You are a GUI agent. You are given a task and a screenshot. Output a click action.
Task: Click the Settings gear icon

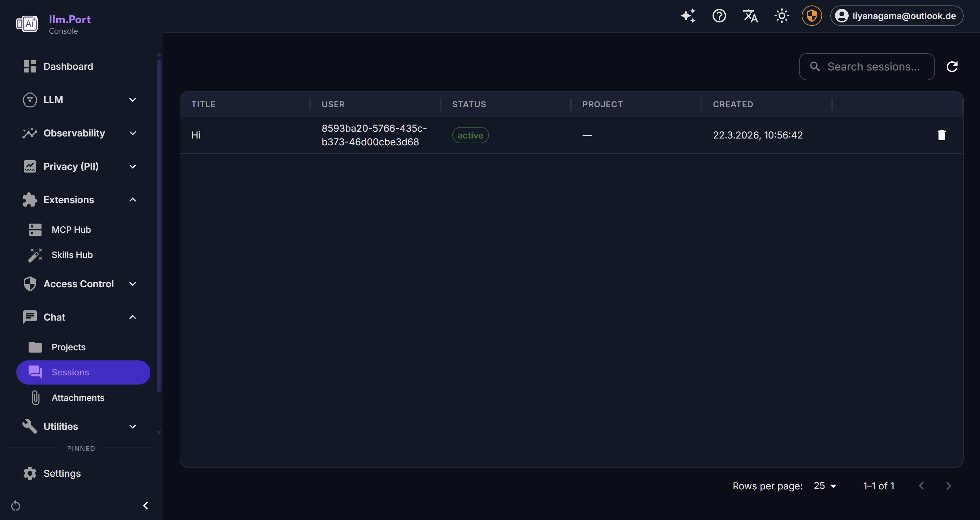pos(30,473)
